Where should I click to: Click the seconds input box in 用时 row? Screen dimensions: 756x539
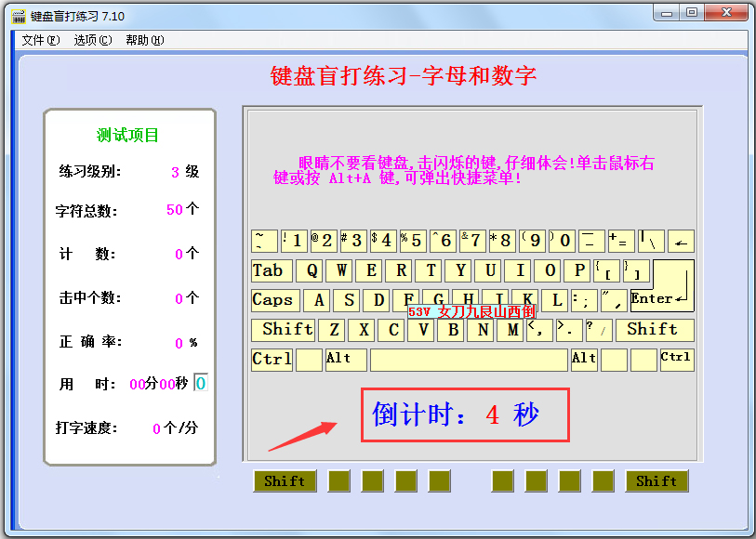(201, 384)
